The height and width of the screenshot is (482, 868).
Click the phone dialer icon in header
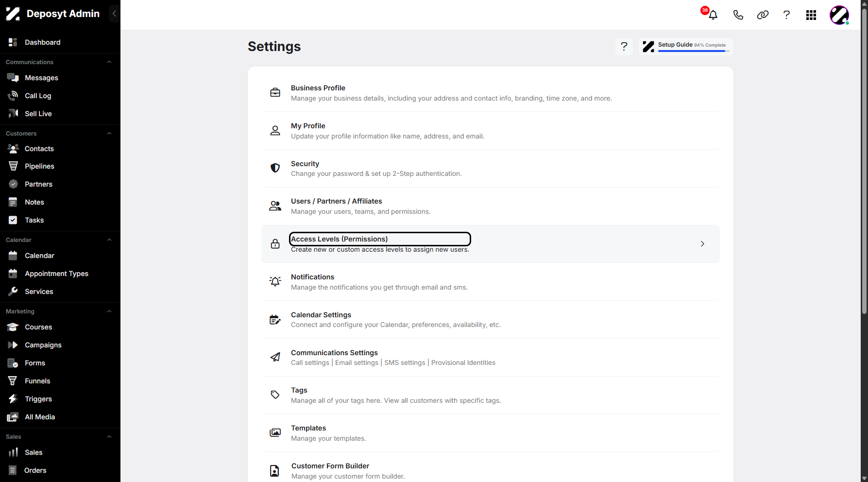tap(738, 15)
